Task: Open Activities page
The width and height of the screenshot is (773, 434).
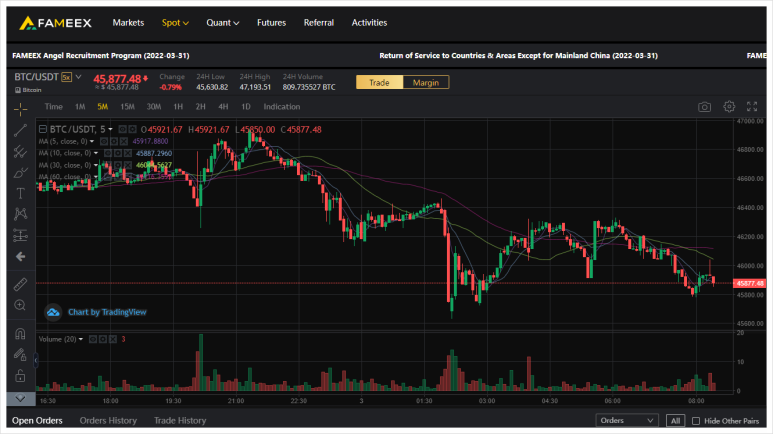Action: pos(369,23)
